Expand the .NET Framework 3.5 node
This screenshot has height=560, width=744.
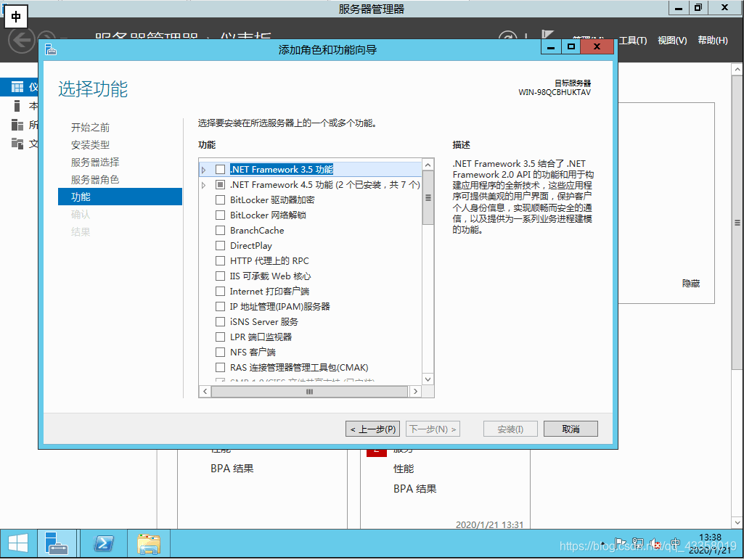203,170
